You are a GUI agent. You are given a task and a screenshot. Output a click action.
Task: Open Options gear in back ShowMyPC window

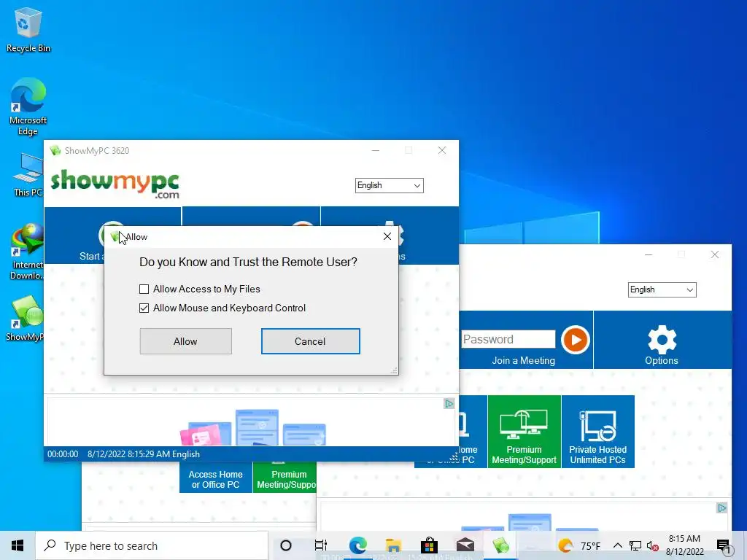661,340
